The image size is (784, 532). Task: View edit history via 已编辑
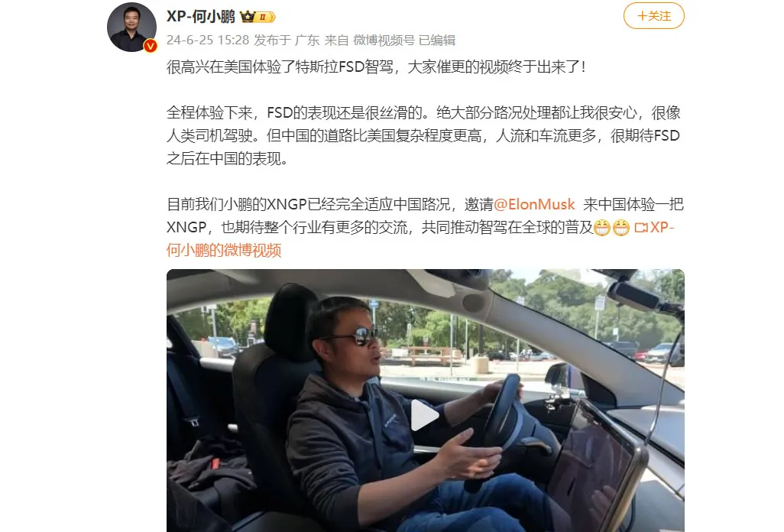[x=436, y=40]
